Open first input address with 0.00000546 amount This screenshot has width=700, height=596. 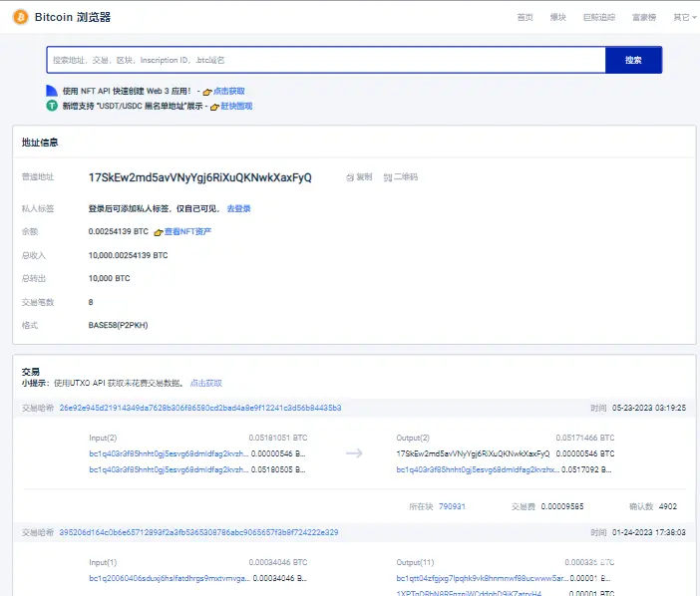[x=169, y=453]
